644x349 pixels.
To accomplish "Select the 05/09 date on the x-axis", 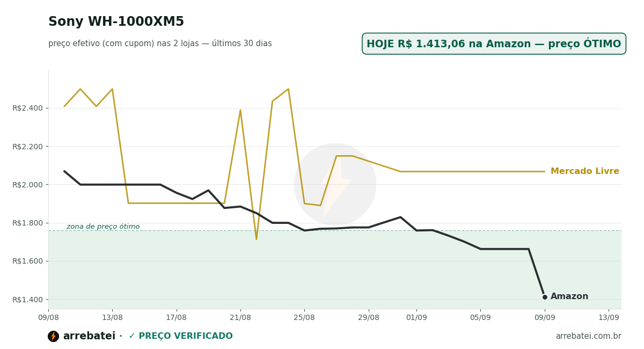I will click(480, 317).
